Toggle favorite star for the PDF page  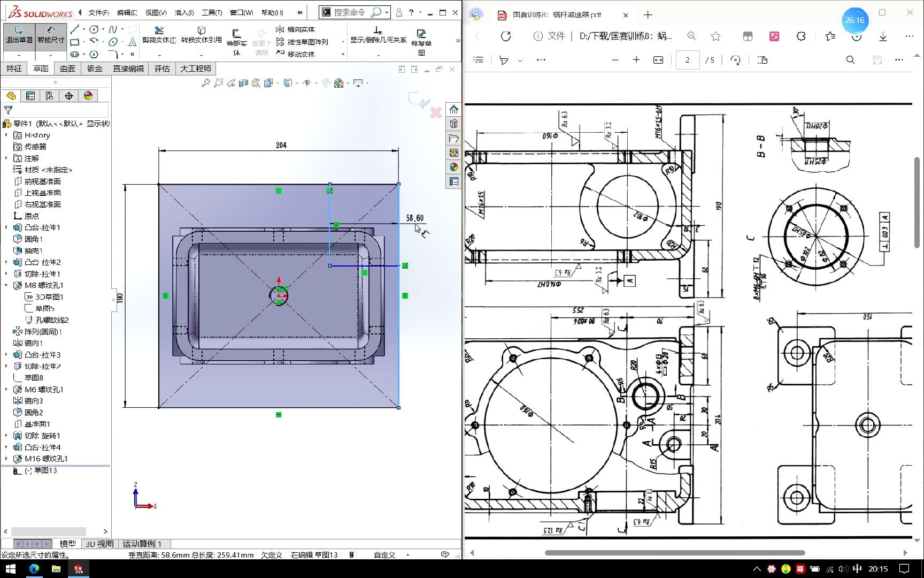715,36
